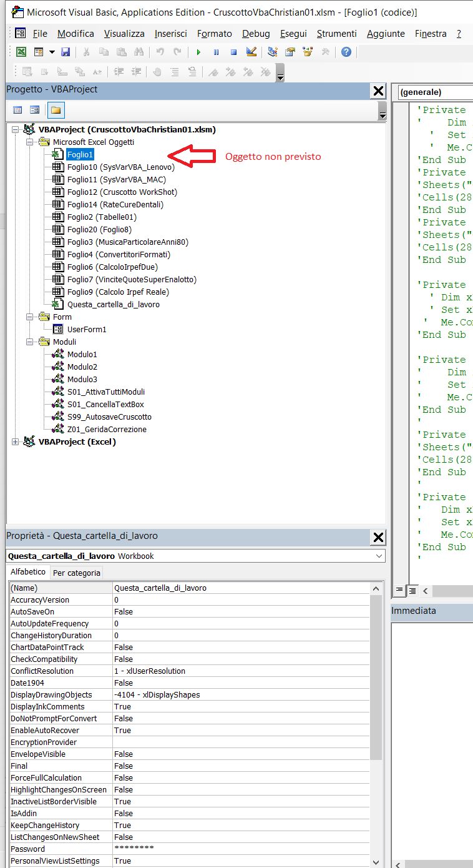Screen dimensions: 473x868
Task: Collapse the Form folder node
Action: coord(30,317)
